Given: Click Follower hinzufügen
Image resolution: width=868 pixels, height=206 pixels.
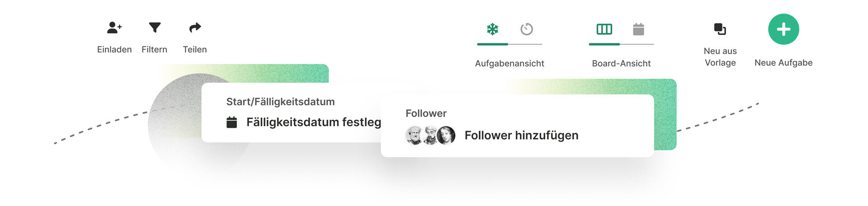Looking at the screenshot, I should (x=521, y=136).
